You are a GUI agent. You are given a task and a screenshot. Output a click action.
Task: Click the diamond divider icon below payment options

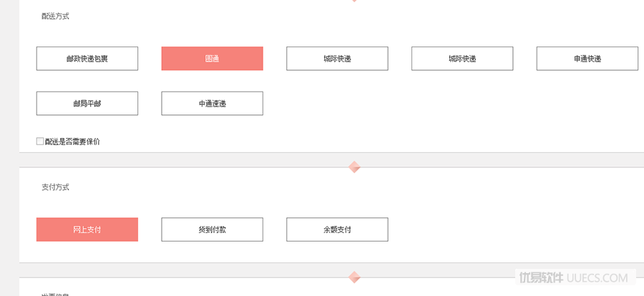click(354, 277)
